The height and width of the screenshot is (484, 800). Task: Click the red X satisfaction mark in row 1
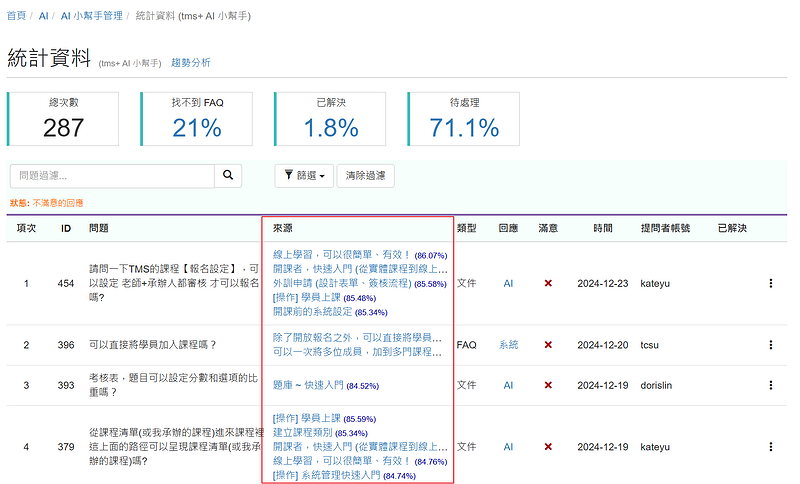click(548, 284)
